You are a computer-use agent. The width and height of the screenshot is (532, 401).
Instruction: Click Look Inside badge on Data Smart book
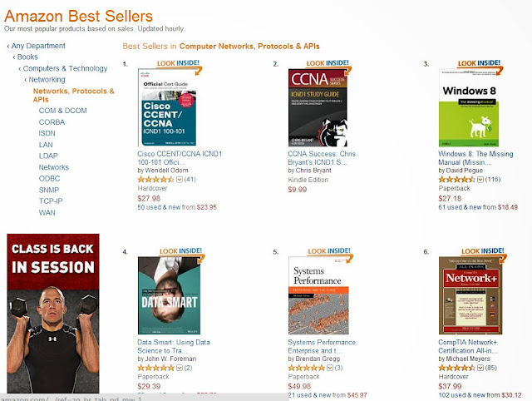pos(181,253)
